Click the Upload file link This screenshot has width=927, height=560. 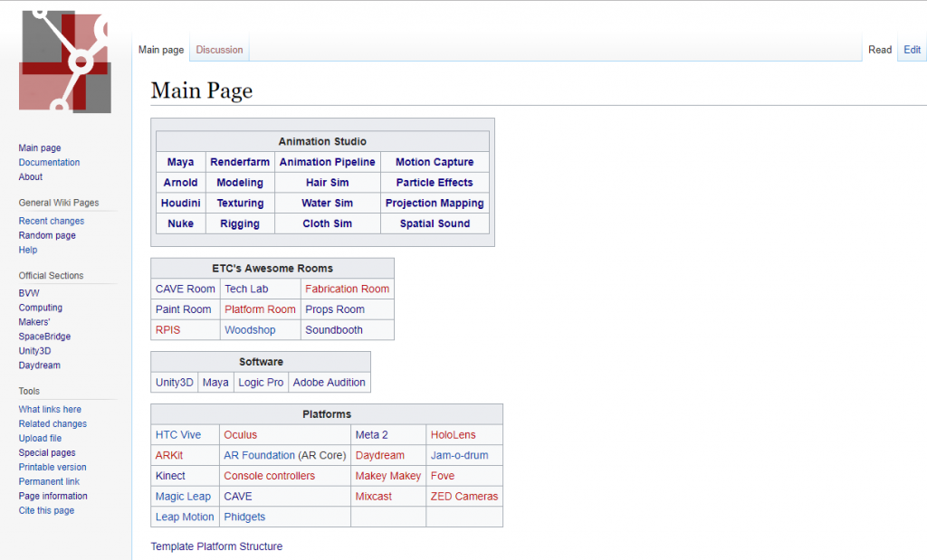point(40,438)
